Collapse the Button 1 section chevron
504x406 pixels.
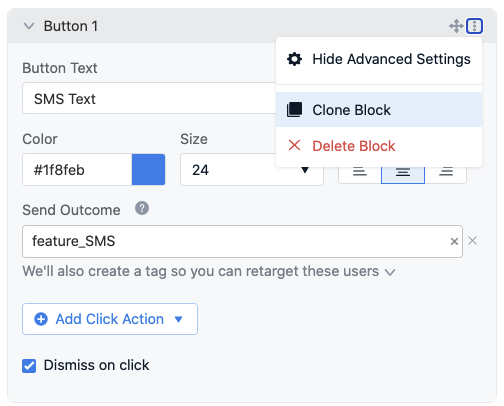tap(29, 26)
